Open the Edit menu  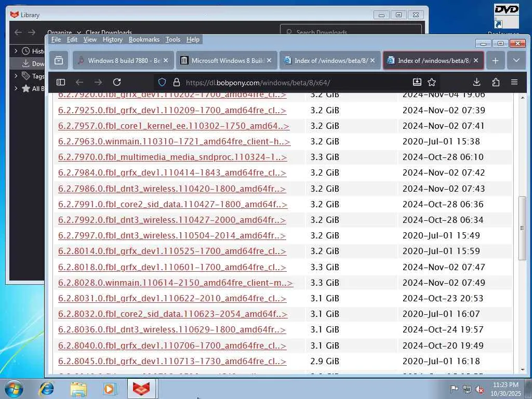[x=72, y=39]
